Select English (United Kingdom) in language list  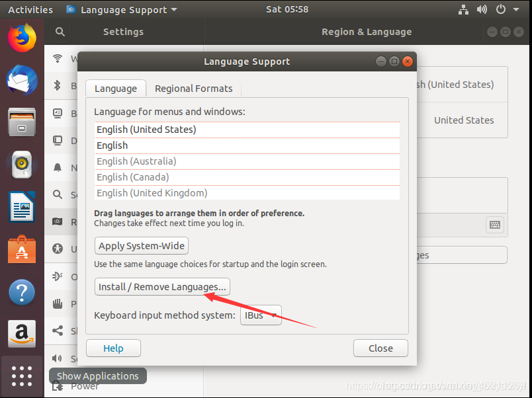click(247, 193)
